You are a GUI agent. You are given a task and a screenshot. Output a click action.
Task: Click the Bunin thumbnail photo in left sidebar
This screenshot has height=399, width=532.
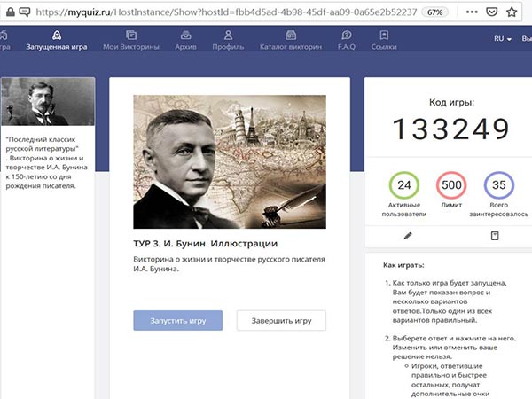coord(48,101)
